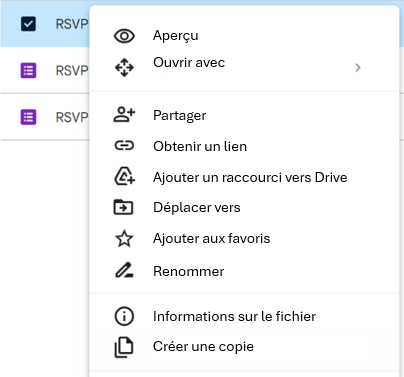Click the four-arrow icon beside Ouvrir avec
This screenshot has height=377, width=404.
click(124, 67)
